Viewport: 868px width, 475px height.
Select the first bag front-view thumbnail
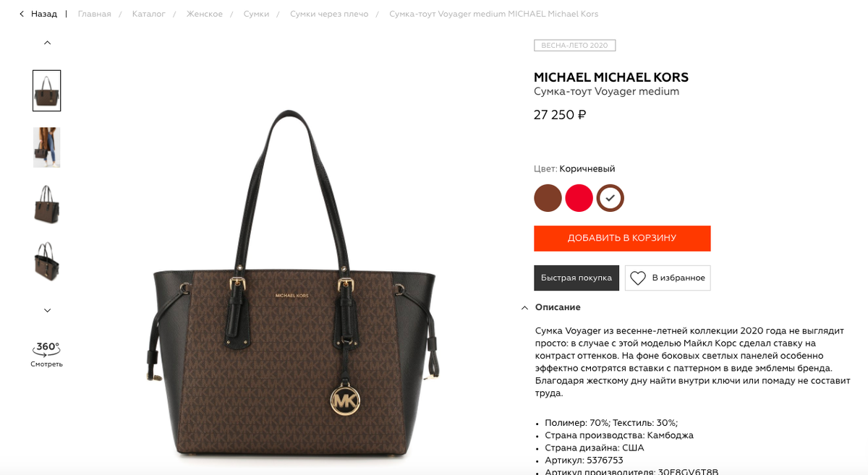pos(47,90)
